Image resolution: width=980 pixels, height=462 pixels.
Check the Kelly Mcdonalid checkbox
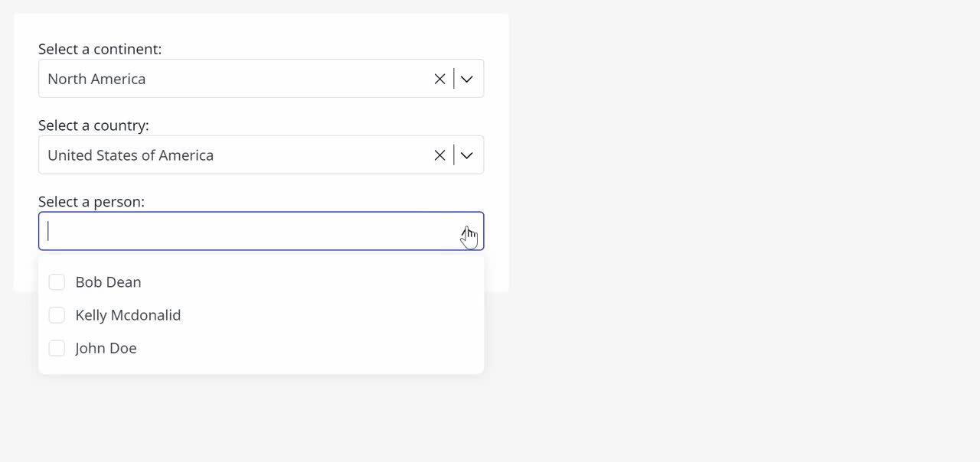point(57,315)
